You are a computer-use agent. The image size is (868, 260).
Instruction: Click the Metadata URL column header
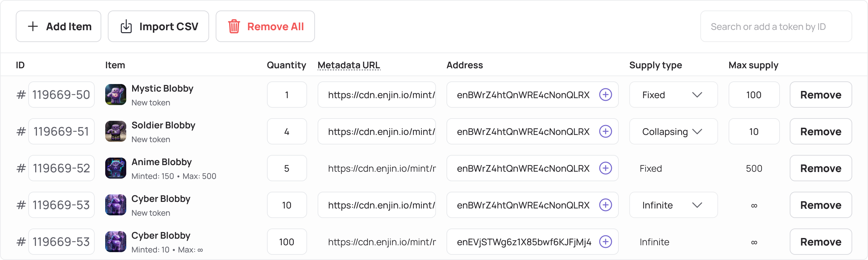point(349,65)
